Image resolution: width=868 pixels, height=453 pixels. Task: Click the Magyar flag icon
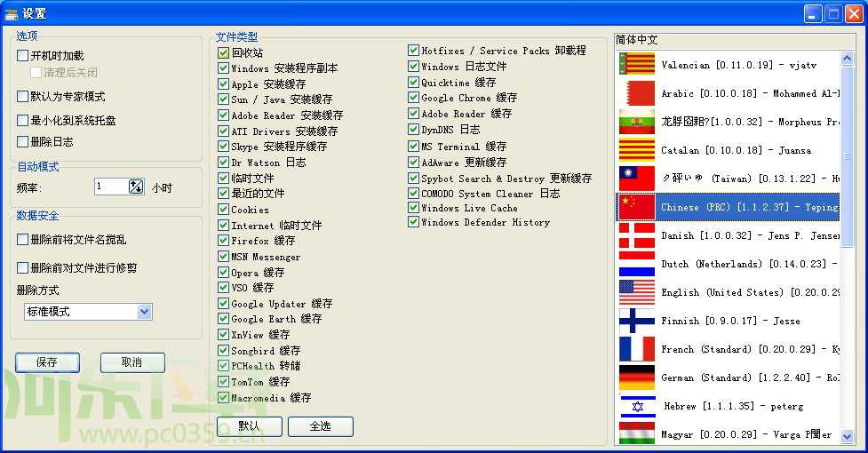coord(637,433)
